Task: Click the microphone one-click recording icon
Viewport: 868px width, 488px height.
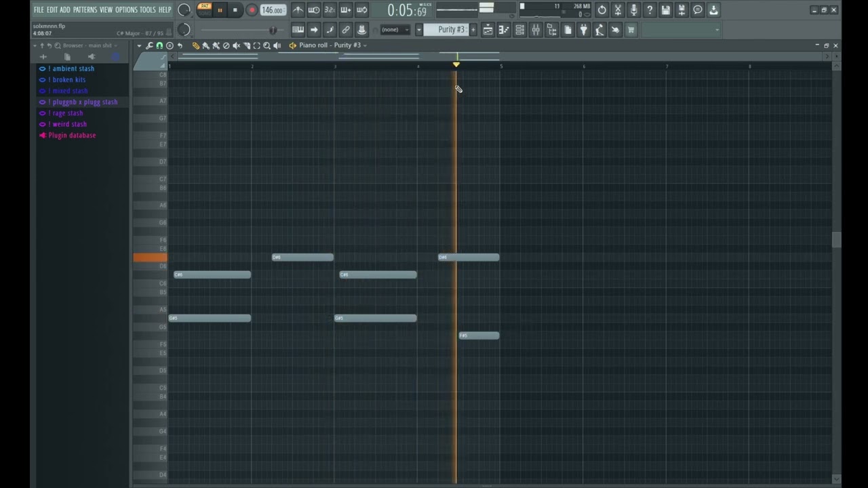Action: pos(633,10)
